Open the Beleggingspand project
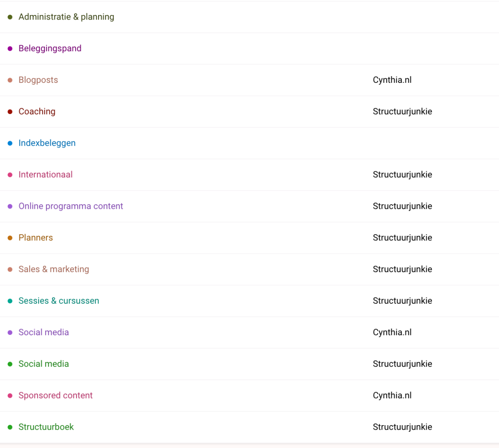Viewport: 499px width, 448px height. [x=50, y=49]
